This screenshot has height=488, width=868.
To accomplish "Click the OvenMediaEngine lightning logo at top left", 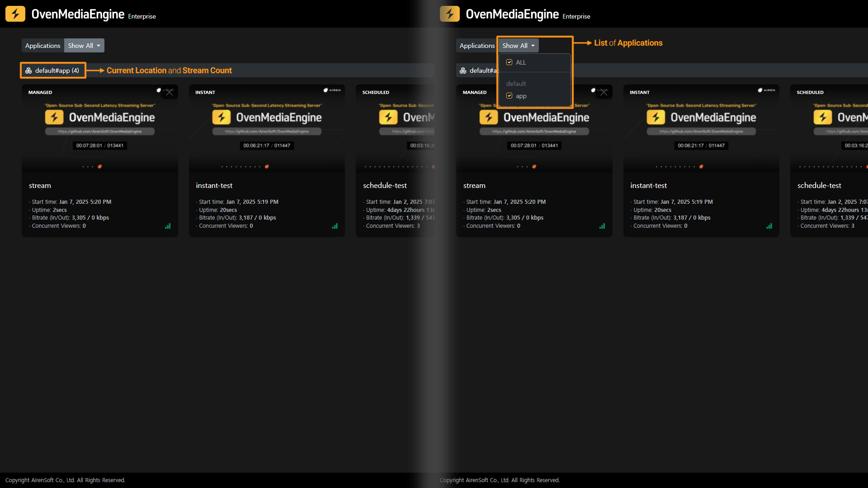I will [15, 14].
